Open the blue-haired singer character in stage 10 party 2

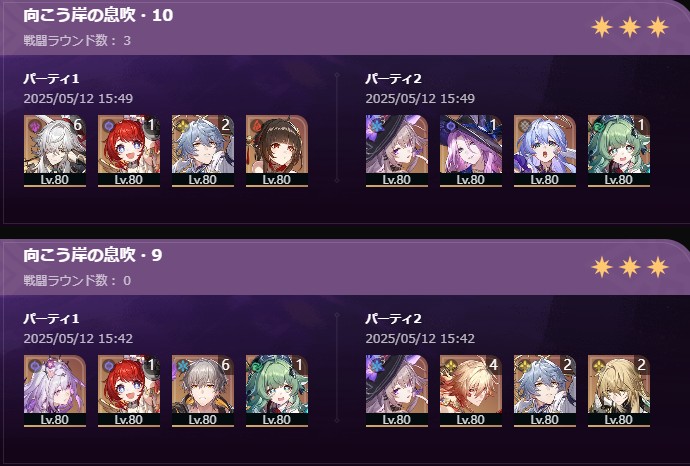pos(544,151)
